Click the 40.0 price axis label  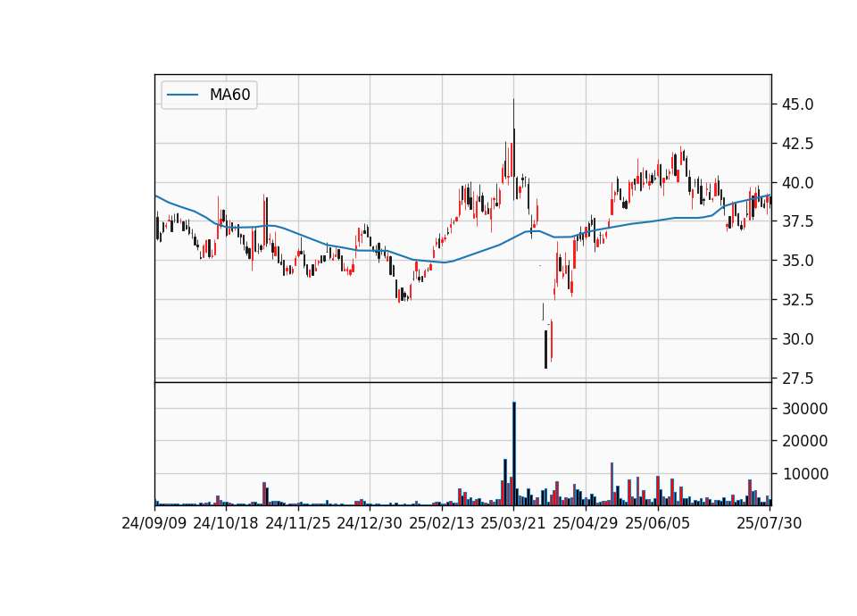[x=797, y=182]
